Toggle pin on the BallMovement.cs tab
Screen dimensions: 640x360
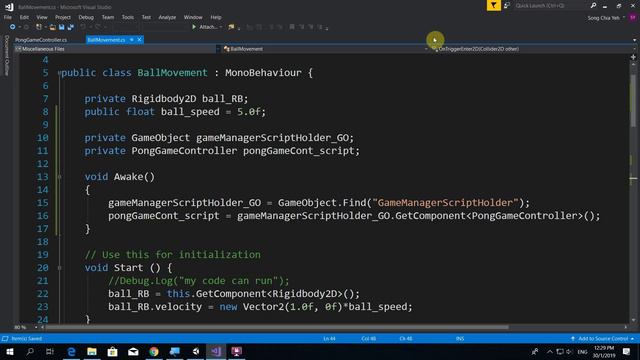click(132, 40)
